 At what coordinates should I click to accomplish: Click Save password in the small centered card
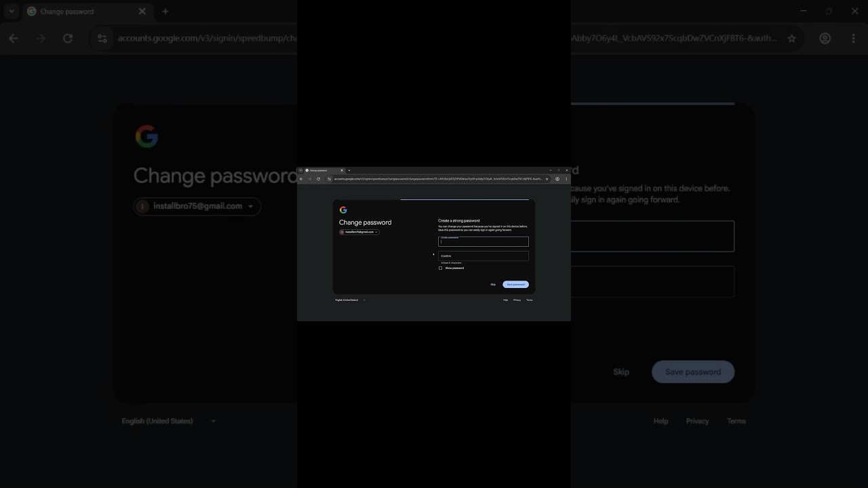(515, 285)
